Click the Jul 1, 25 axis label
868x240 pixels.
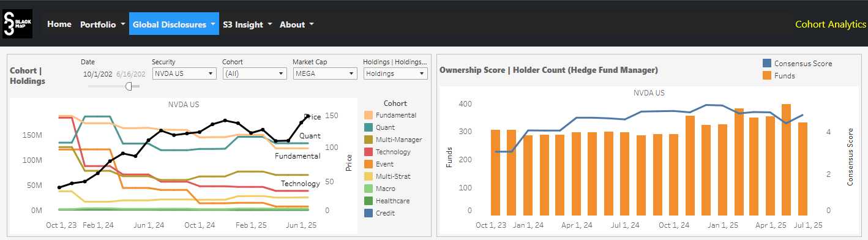(x=807, y=225)
